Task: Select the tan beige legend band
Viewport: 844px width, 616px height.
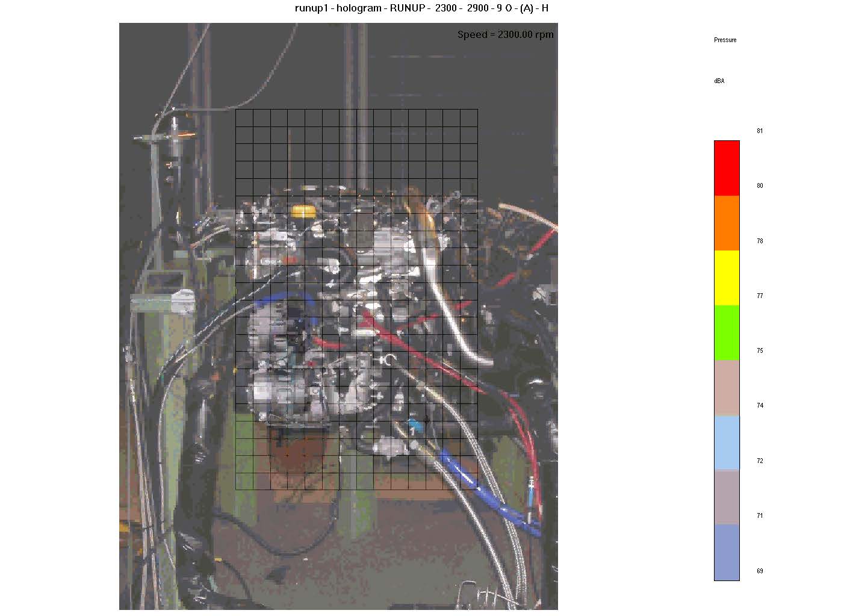Action: pos(726,388)
